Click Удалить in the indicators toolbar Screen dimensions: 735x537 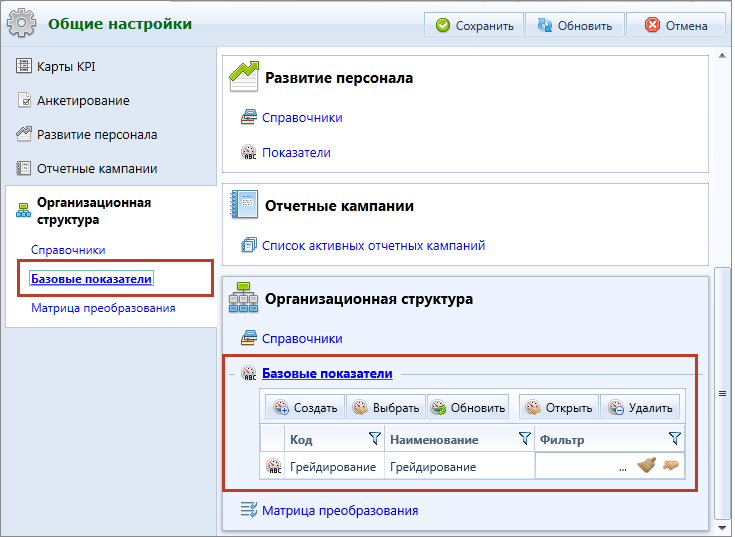pyautogui.click(x=640, y=407)
